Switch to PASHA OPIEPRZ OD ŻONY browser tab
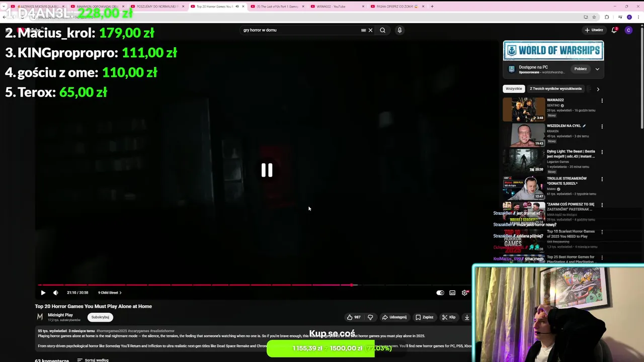This screenshot has width=644, height=362. click(x=397, y=7)
